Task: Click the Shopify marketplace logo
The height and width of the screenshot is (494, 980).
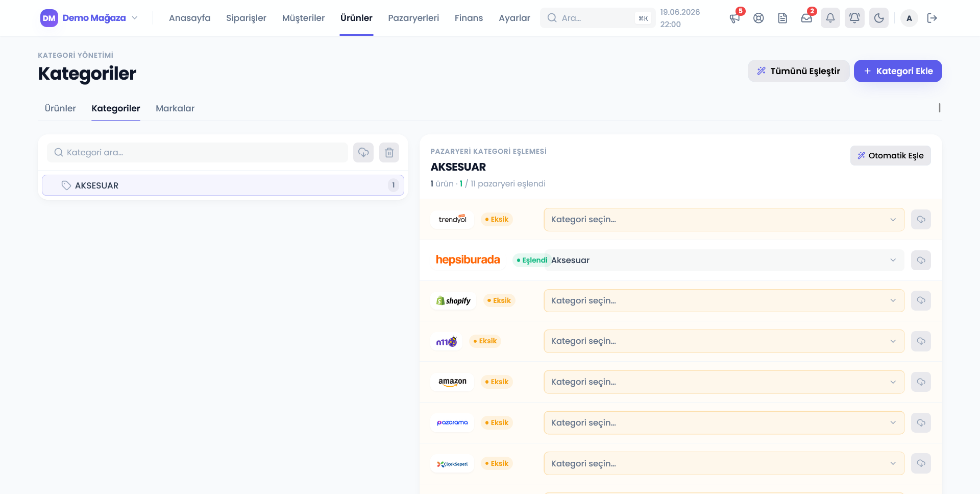Action: (x=453, y=300)
